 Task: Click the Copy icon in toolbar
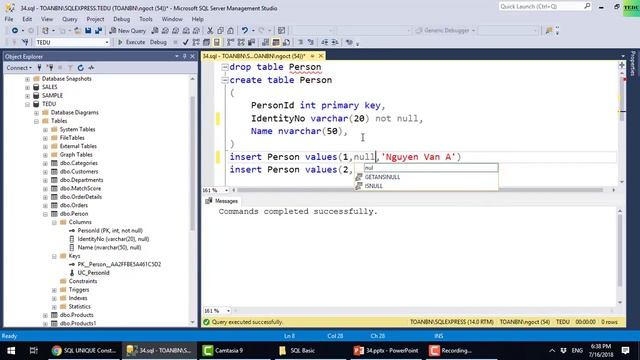(x=220, y=31)
